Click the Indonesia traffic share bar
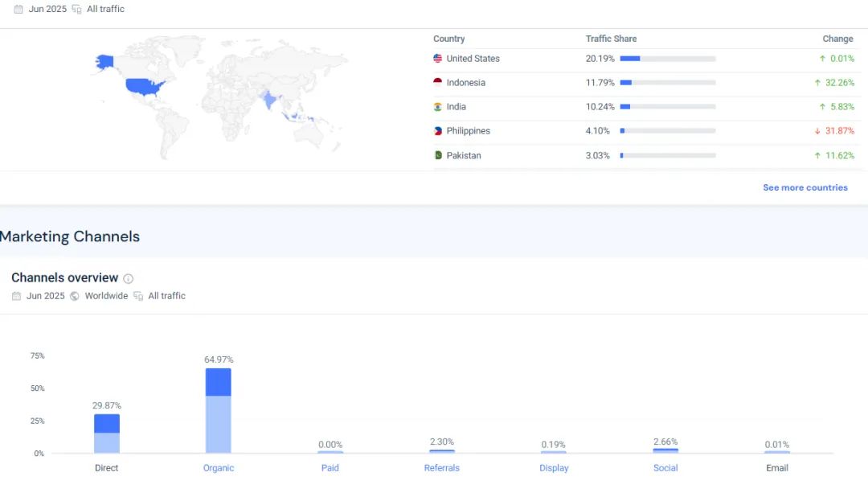 pos(668,83)
